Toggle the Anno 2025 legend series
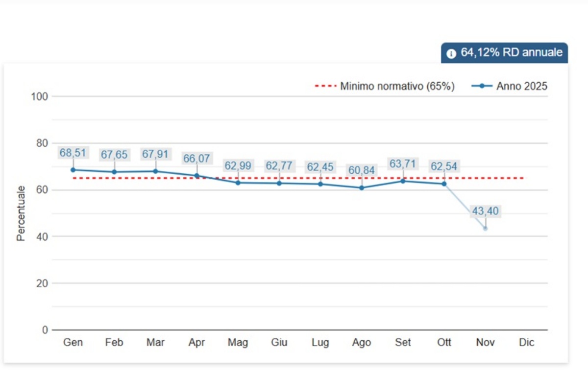The image size is (588, 373). [x=510, y=87]
